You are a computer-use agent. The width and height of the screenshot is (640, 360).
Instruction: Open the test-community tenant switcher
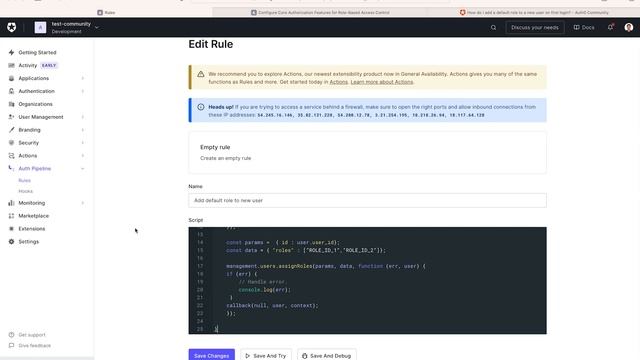75,27
